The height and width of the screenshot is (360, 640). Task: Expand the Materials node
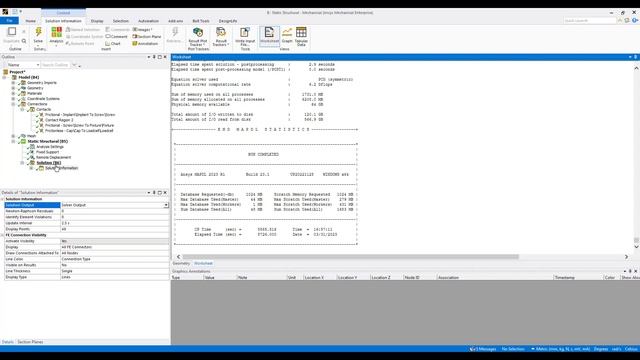pyautogui.click(x=13, y=93)
